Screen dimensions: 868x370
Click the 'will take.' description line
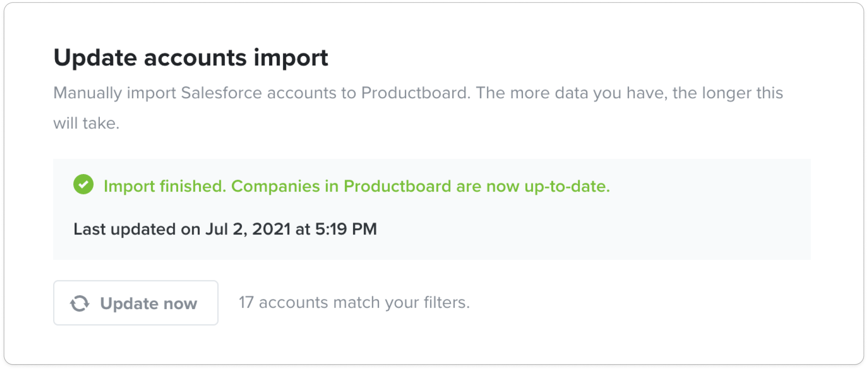[86, 123]
